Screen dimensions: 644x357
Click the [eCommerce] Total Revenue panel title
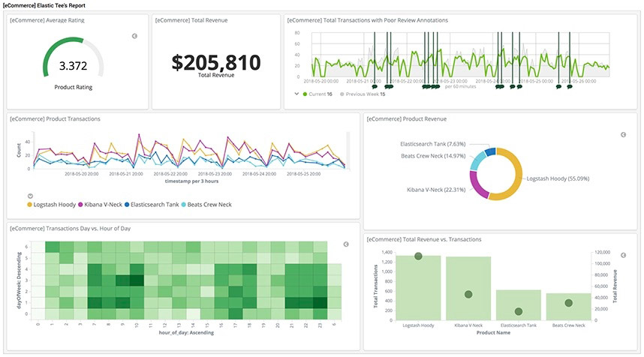click(x=191, y=20)
